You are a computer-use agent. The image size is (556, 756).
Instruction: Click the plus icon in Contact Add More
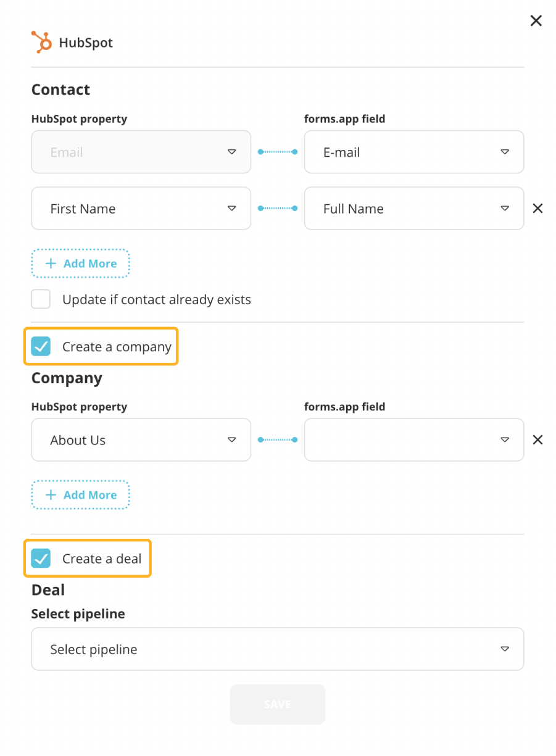tap(51, 264)
